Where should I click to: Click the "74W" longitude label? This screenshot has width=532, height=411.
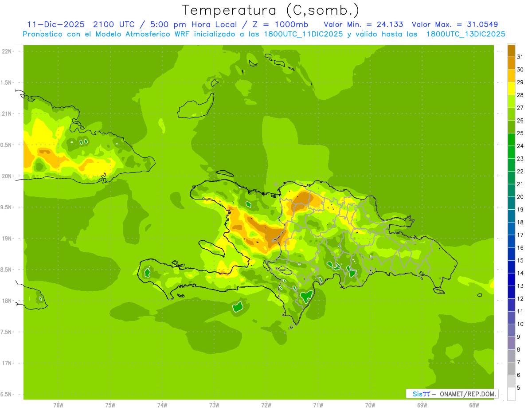(162, 405)
